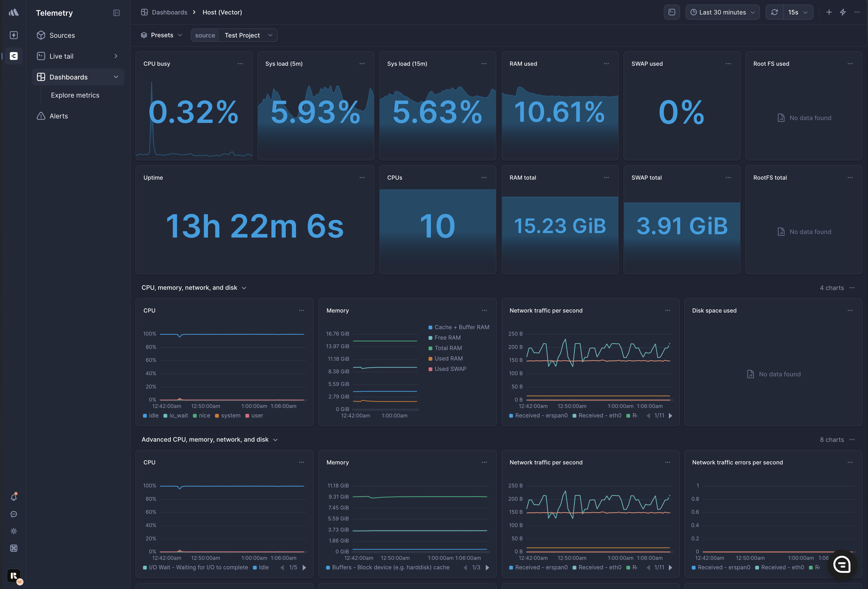Click the refresh icon in the top bar
Viewport: 868px width, 589px height.
pos(774,12)
